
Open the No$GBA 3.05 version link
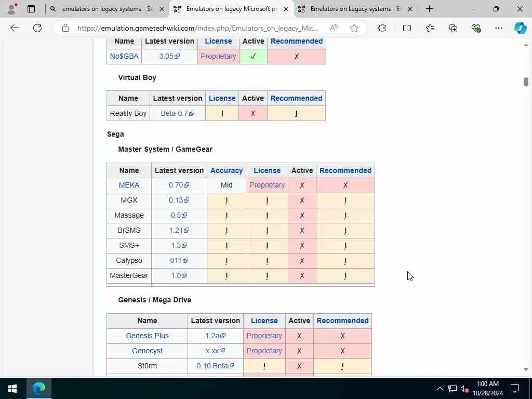pyautogui.click(x=169, y=56)
